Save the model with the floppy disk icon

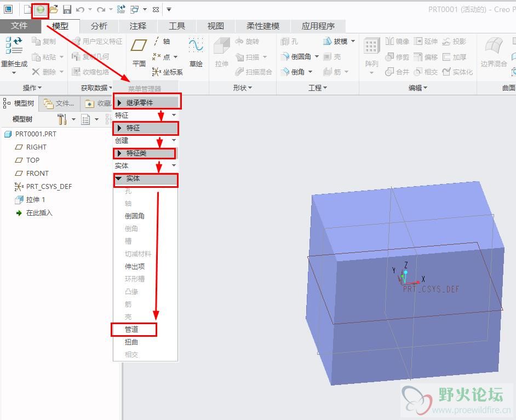[x=67, y=9]
